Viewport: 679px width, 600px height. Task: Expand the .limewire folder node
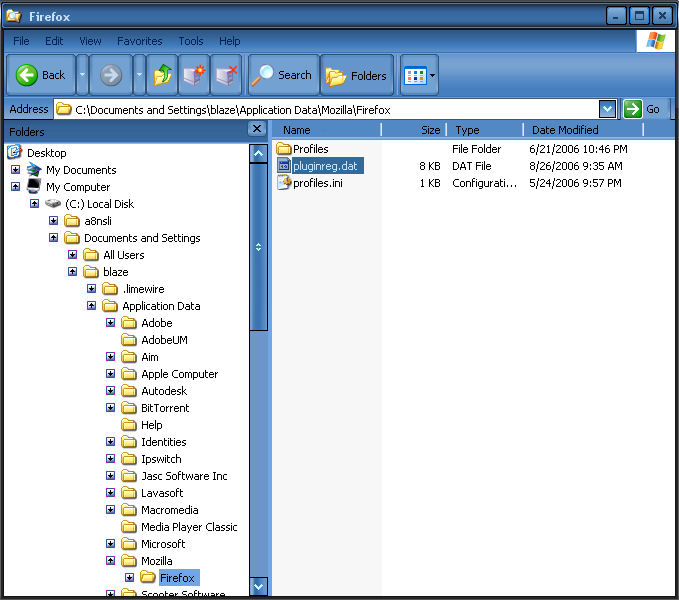tap(91, 288)
